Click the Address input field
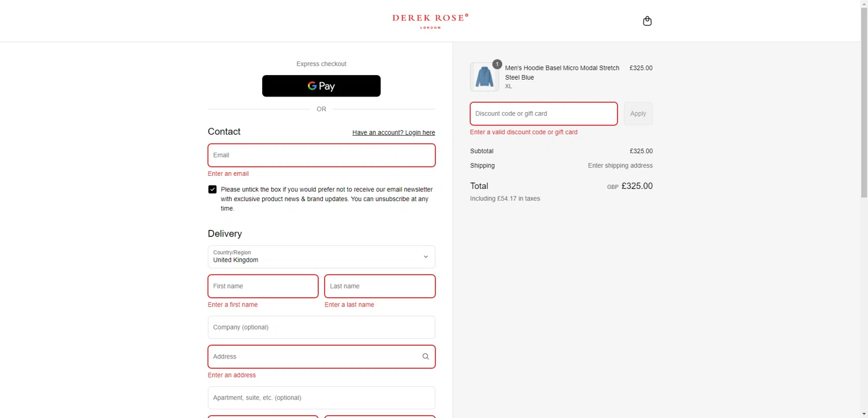 point(321,357)
